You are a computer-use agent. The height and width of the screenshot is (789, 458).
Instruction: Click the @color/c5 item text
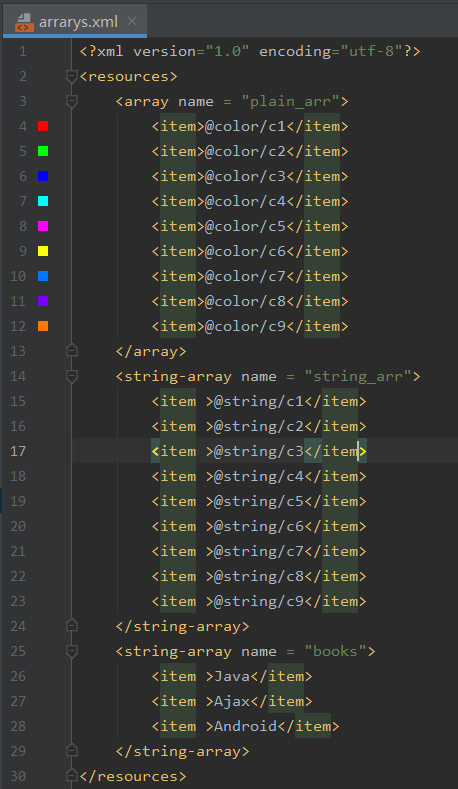(x=246, y=226)
